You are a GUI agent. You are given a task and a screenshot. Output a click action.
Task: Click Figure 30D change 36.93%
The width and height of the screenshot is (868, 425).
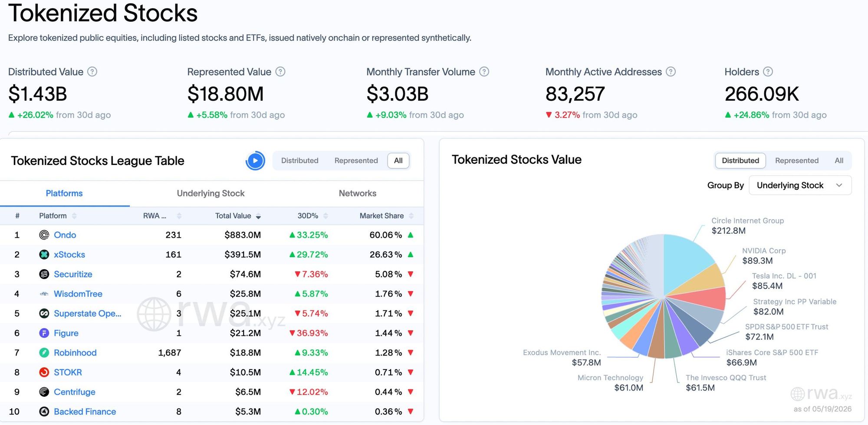309,333
